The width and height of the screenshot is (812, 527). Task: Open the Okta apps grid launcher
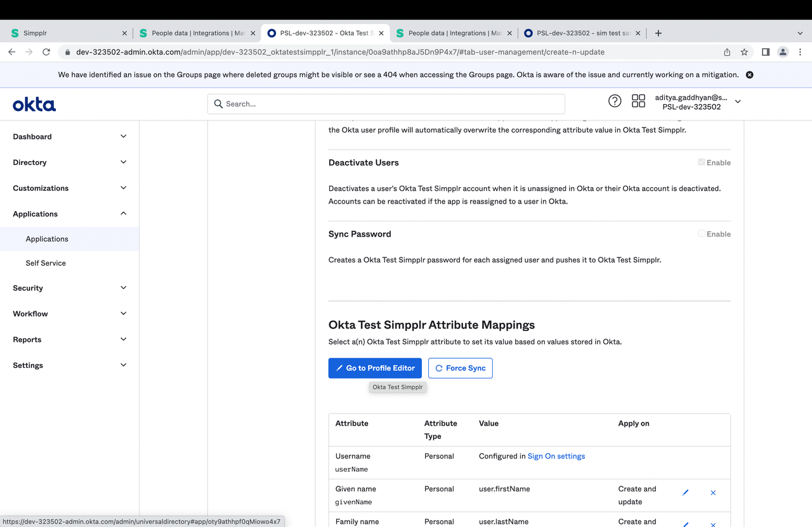[x=638, y=100]
